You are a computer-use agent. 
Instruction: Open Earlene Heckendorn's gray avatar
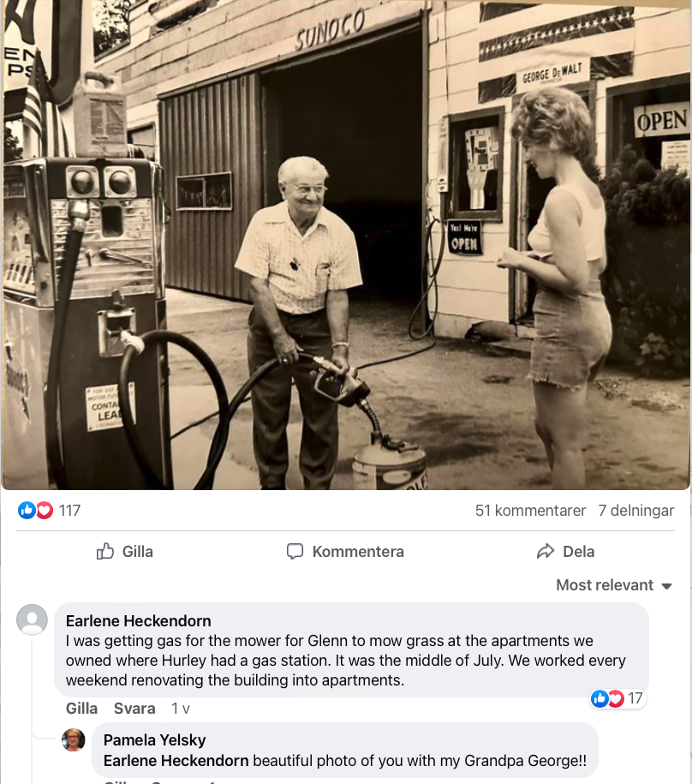32,619
